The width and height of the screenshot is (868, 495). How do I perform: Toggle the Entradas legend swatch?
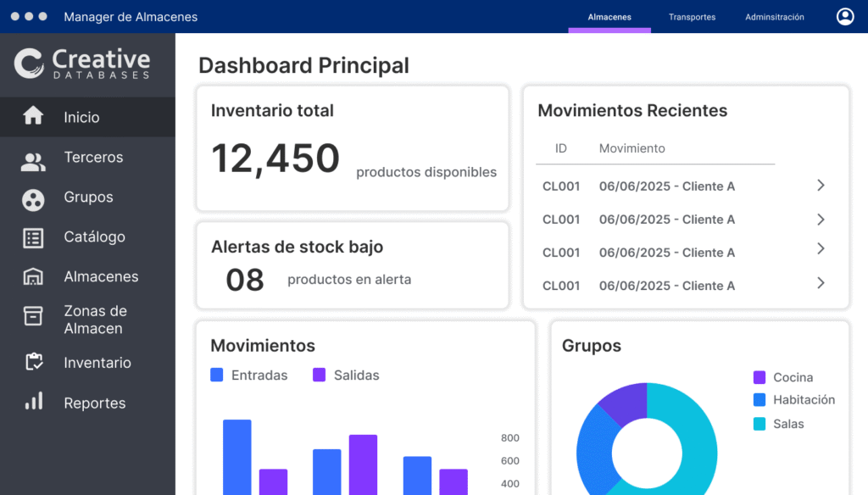(x=217, y=375)
